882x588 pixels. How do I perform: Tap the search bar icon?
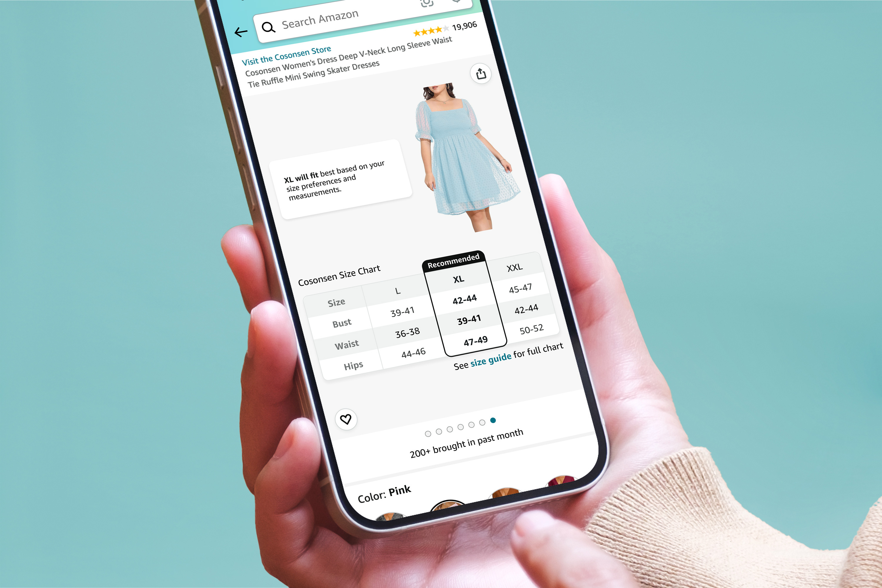click(x=268, y=27)
